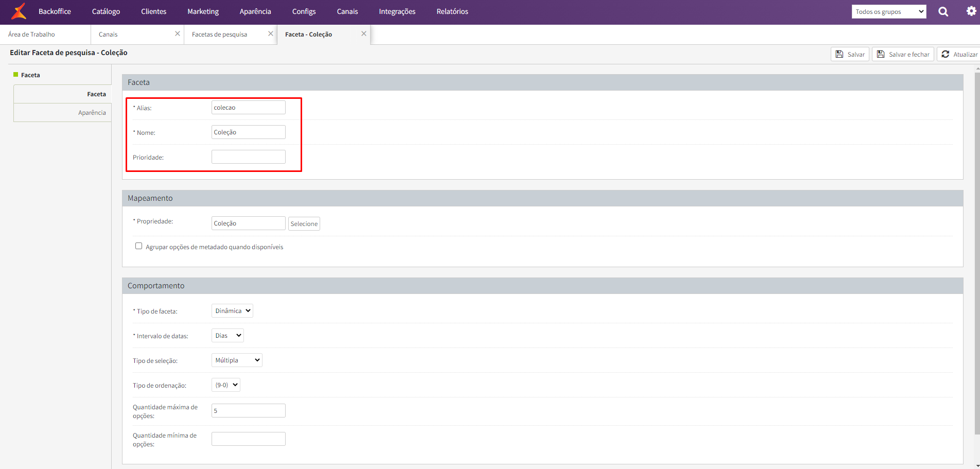This screenshot has width=980, height=469.
Task: Click the Faceta heading in sidebar
Action: (30, 75)
